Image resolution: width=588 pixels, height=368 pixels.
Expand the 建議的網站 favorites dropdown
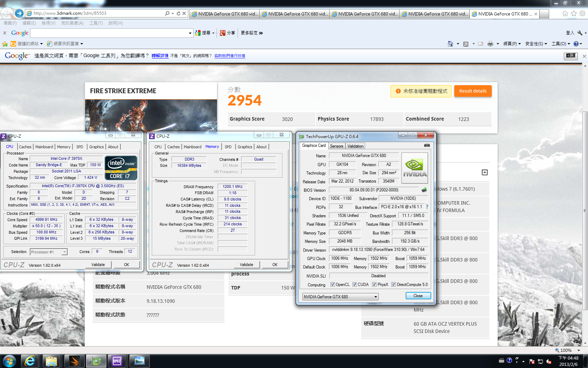(x=41, y=44)
